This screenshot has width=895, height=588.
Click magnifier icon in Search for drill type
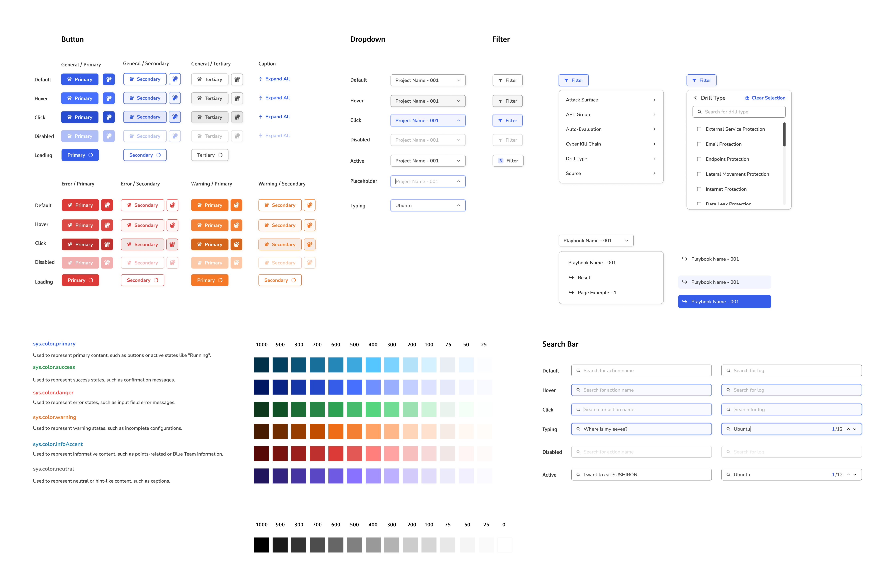[699, 112]
